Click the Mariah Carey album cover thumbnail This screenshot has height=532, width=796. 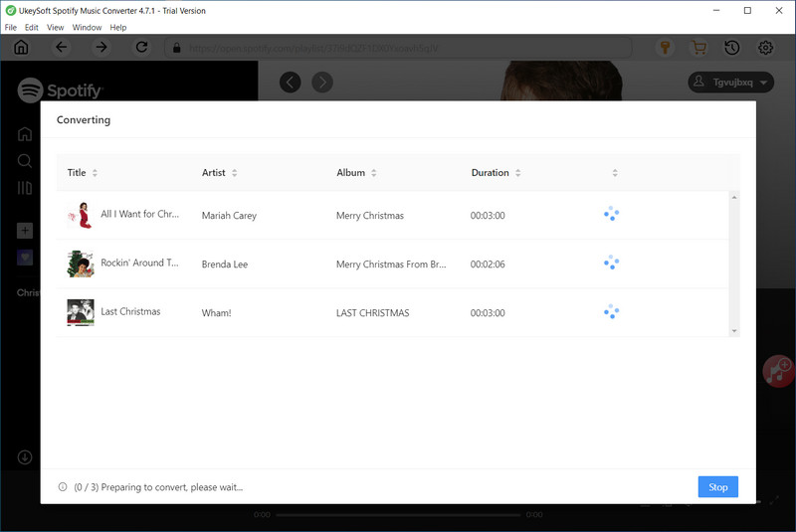click(x=81, y=215)
